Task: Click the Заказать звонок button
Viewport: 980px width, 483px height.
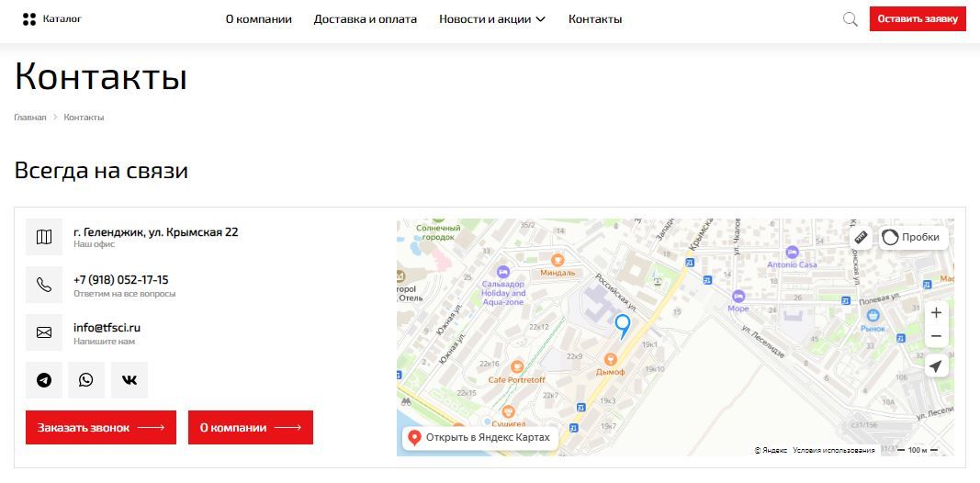Action: 101,427
